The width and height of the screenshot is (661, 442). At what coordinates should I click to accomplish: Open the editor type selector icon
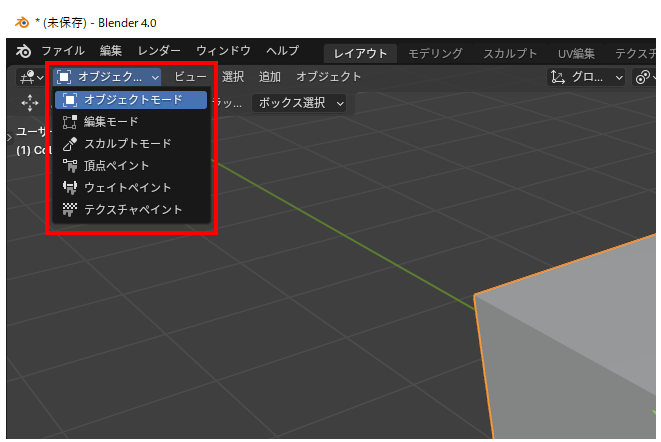coord(32,77)
